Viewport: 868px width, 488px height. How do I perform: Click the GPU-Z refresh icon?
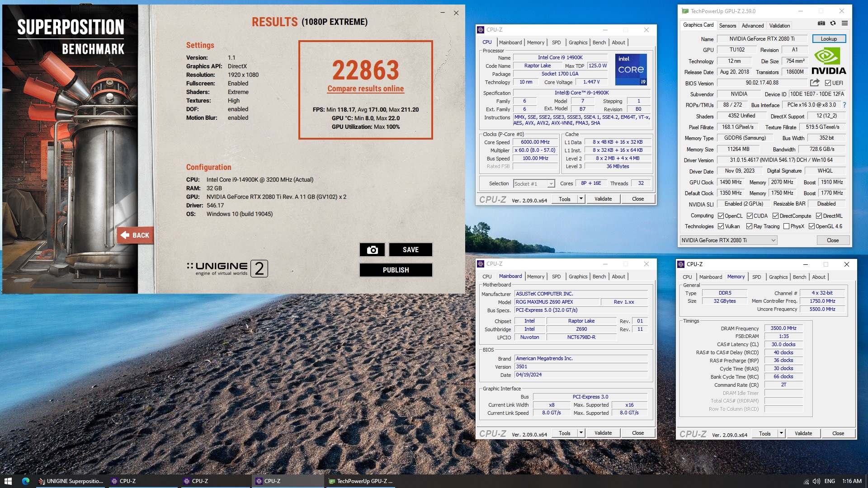pos(833,23)
